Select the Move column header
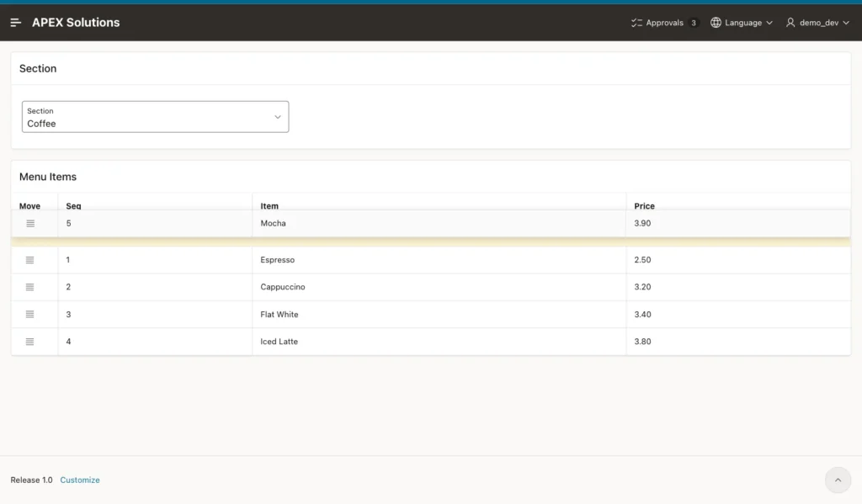Screen dimensions: 862x504 click(29, 206)
